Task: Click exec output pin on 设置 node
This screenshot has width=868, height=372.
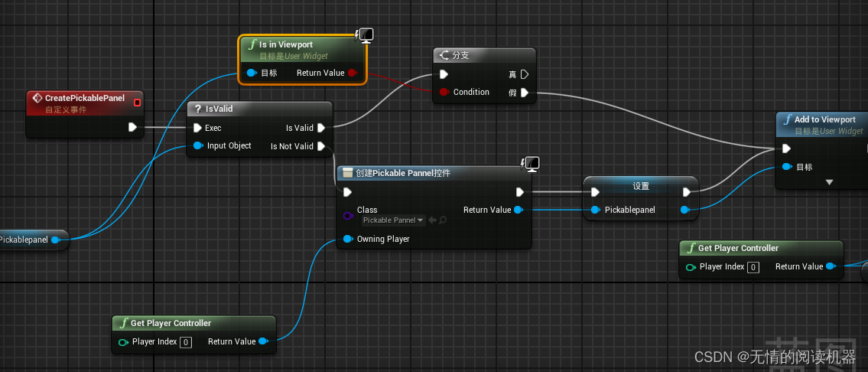Action: pyautogui.click(x=687, y=192)
